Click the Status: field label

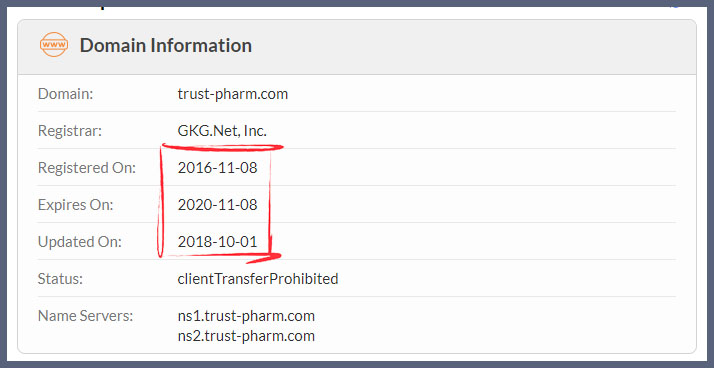(61, 278)
